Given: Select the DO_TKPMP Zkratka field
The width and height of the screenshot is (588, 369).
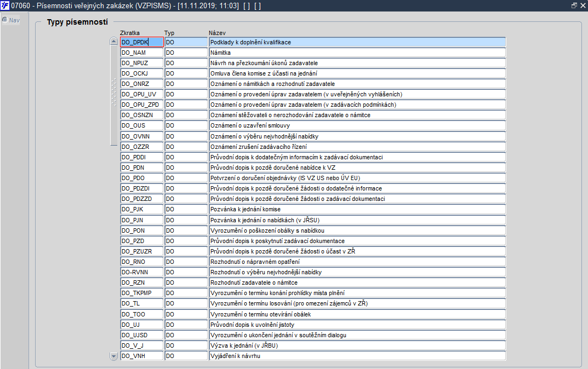Looking at the screenshot, I should 142,293.
